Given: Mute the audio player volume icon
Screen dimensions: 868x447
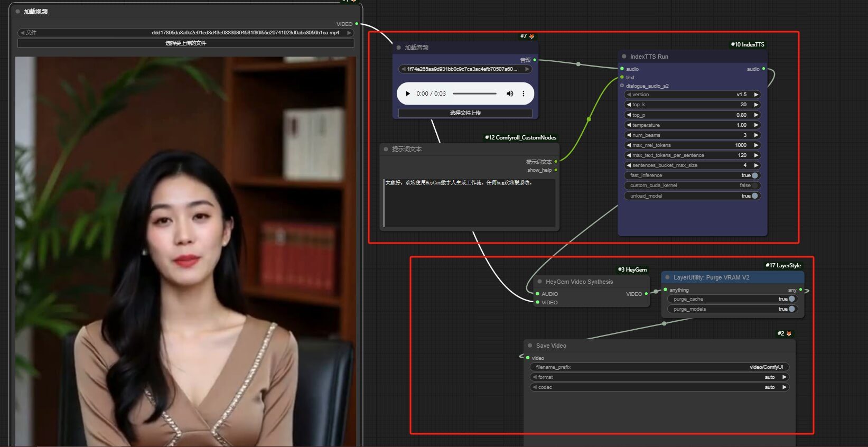Looking at the screenshot, I should coord(510,94).
